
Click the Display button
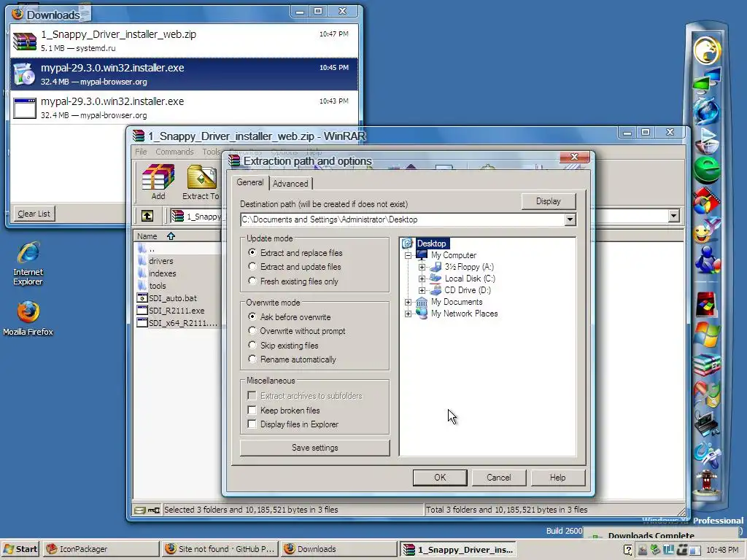click(549, 201)
